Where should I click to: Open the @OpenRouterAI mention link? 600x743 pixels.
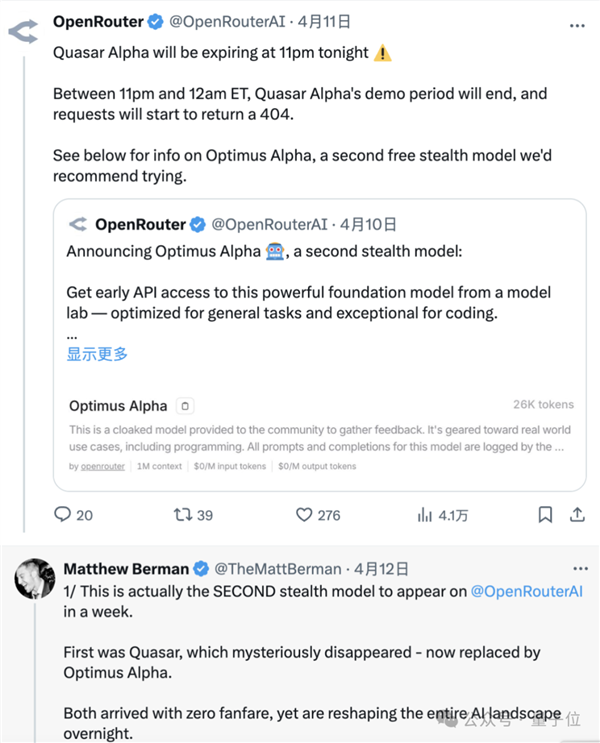[x=529, y=591]
